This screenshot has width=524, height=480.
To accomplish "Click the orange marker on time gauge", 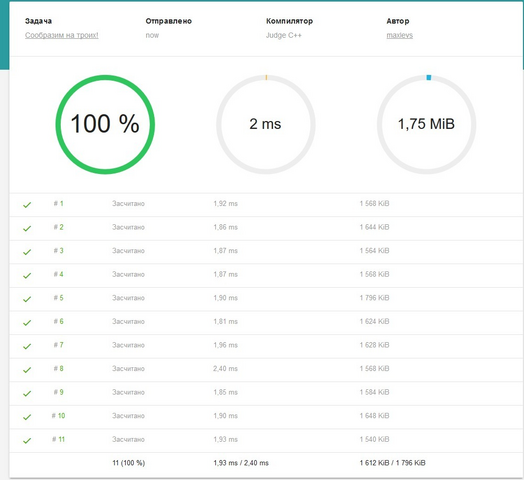I will [x=266, y=78].
